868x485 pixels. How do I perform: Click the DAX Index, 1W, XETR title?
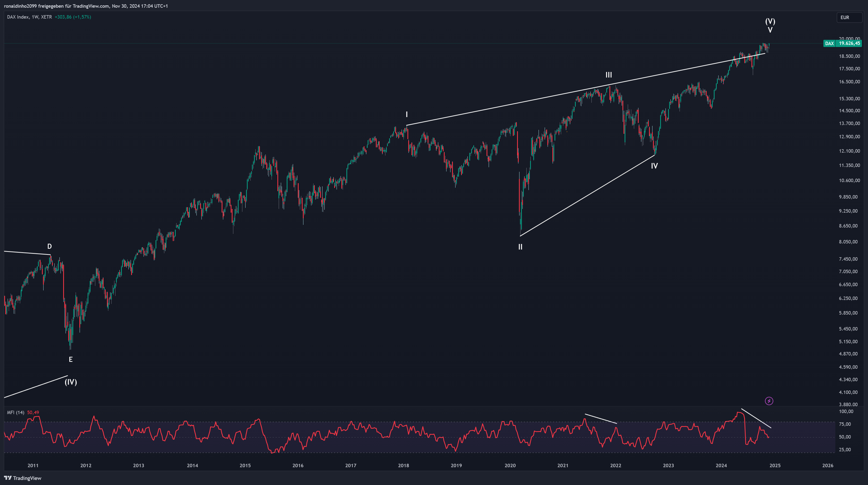click(30, 17)
